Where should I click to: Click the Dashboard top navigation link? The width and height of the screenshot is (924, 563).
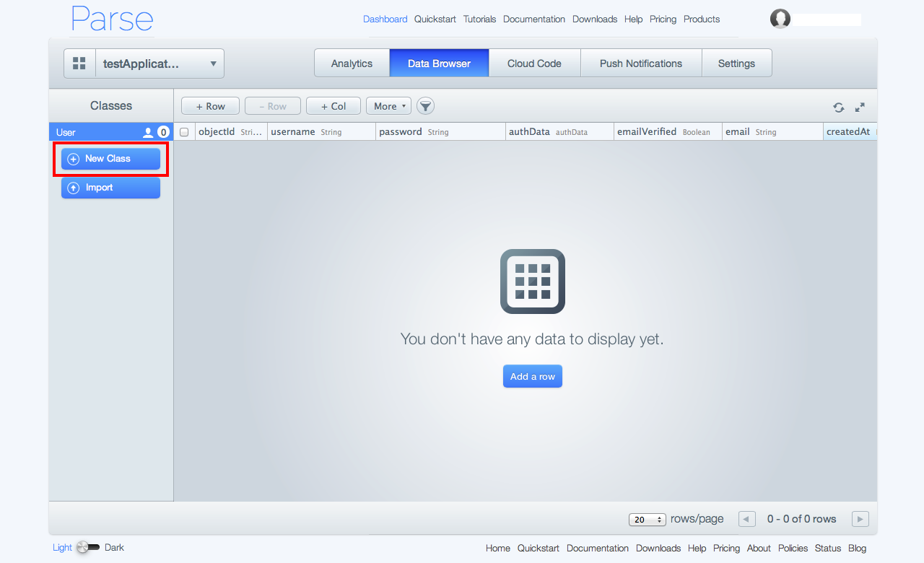385,19
